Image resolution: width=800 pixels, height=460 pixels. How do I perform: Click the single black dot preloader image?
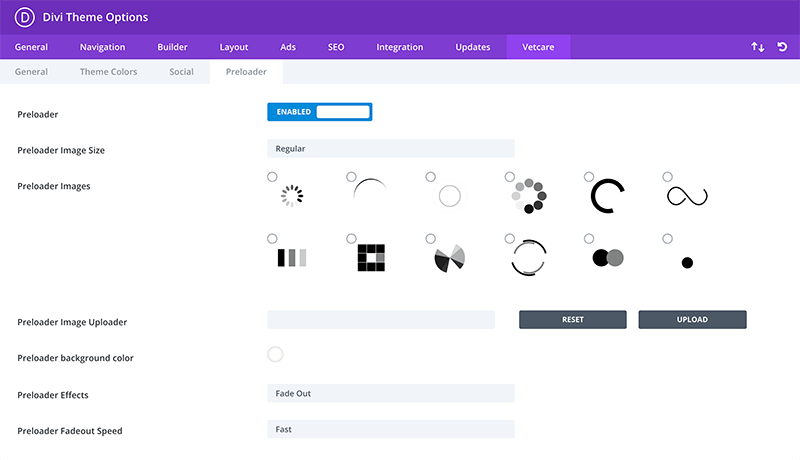point(687,263)
